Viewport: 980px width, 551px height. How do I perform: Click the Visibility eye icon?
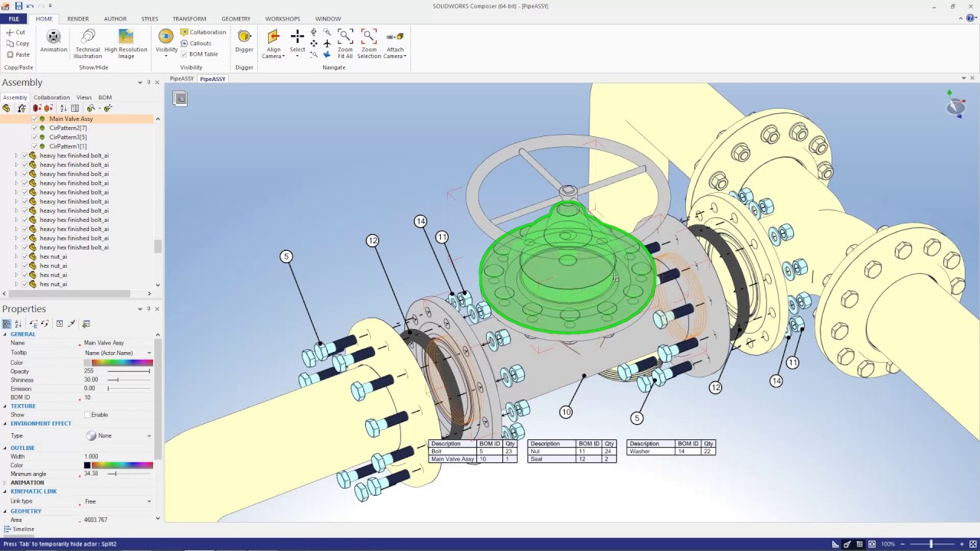(166, 36)
